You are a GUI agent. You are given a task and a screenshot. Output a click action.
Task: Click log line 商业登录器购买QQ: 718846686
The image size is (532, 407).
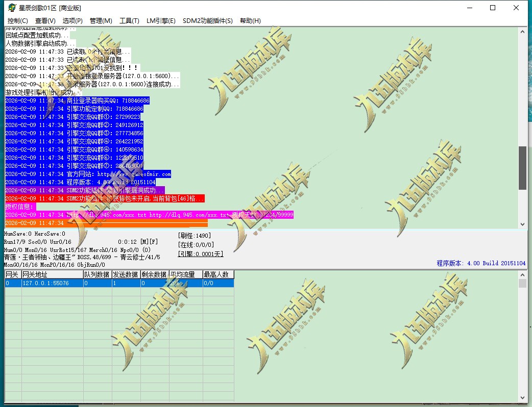click(x=78, y=100)
